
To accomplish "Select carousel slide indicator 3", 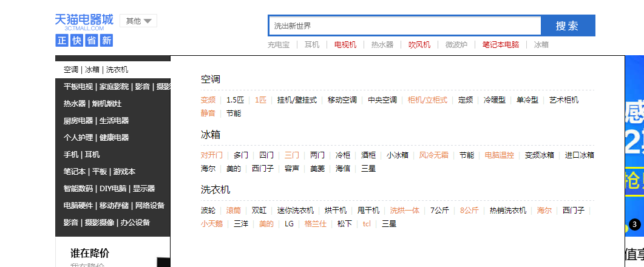I will click(x=634, y=225).
